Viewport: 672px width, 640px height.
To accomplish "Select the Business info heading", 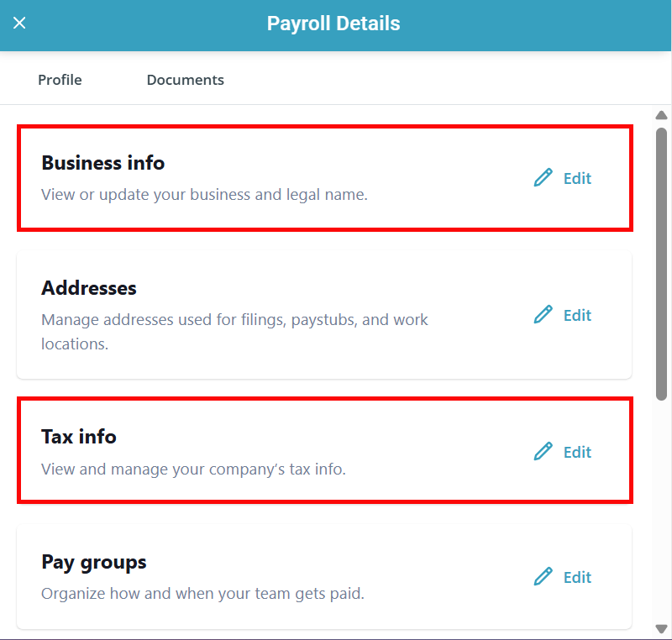I will 103,163.
